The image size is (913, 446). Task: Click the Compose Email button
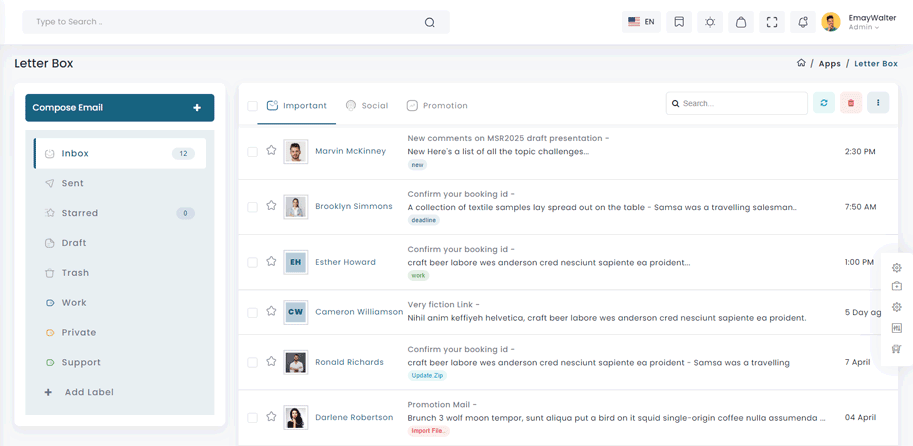(119, 108)
